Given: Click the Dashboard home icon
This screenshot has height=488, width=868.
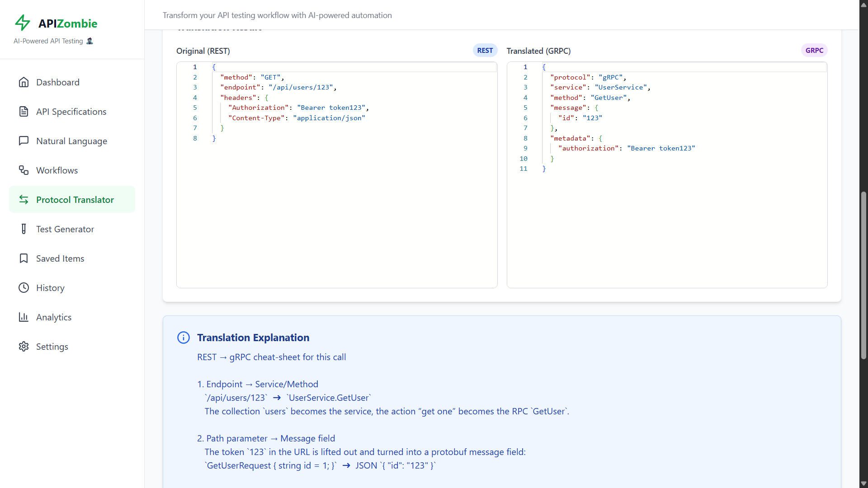Looking at the screenshot, I should pos(24,82).
